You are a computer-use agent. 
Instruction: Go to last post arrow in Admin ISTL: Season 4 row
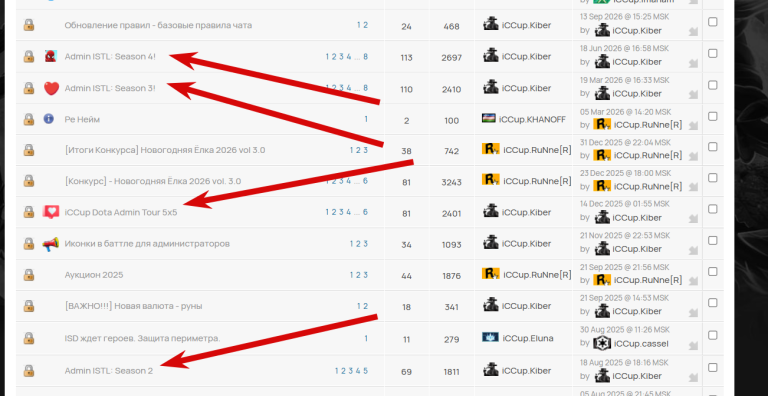point(693,63)
